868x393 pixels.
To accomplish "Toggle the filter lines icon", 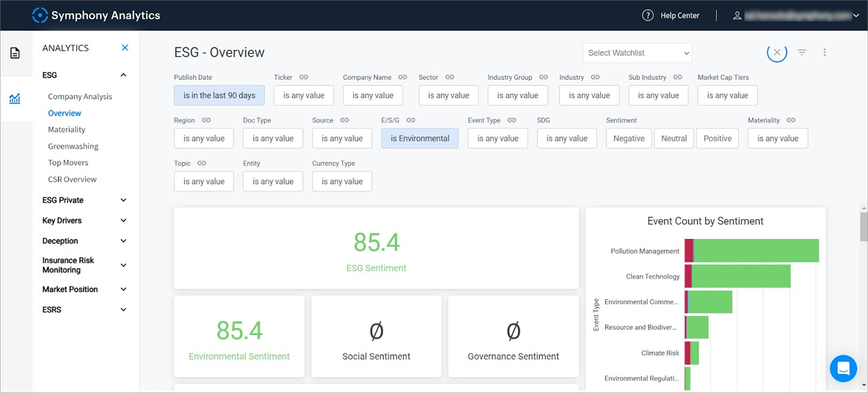I will click(802, 52).
